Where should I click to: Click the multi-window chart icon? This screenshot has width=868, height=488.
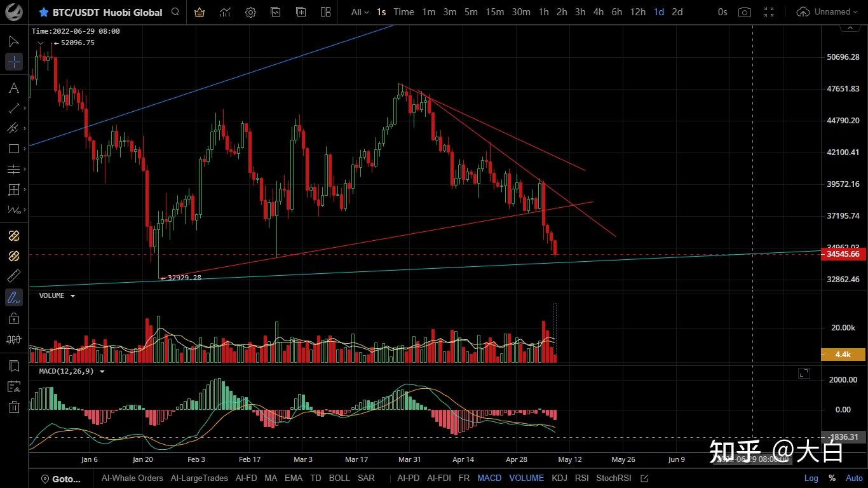(x=301, y=12)
